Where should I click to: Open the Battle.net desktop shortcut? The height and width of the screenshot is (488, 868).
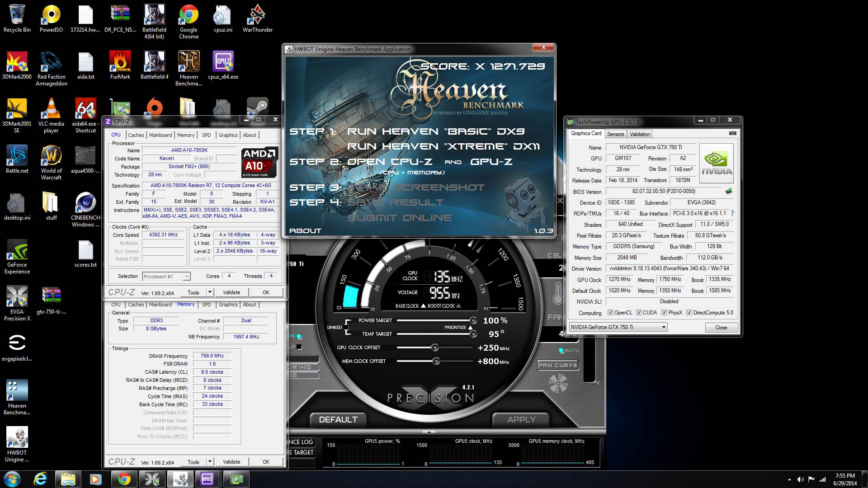click(17, 159)
